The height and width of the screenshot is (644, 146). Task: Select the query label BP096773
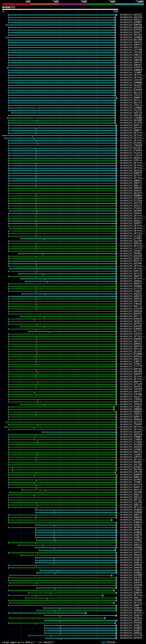(x=8, y=7)
